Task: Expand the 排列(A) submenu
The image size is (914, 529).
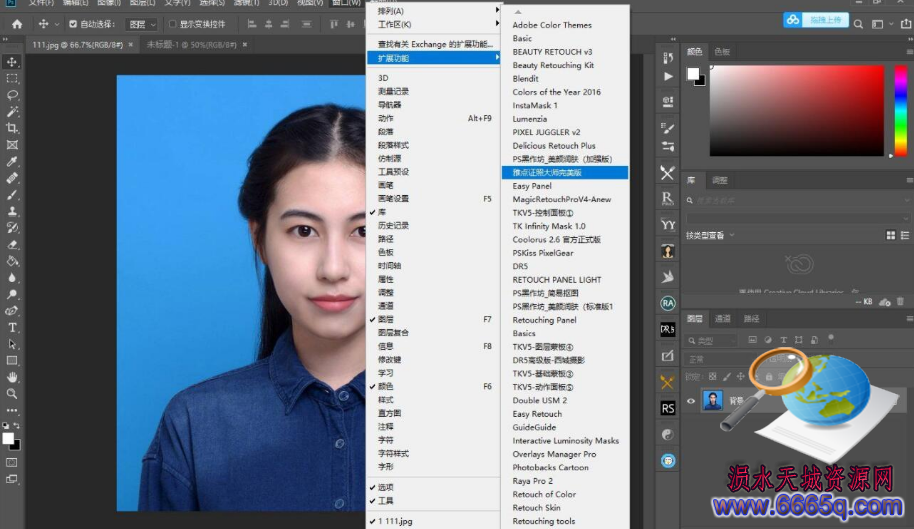Action: pos(434,11)
